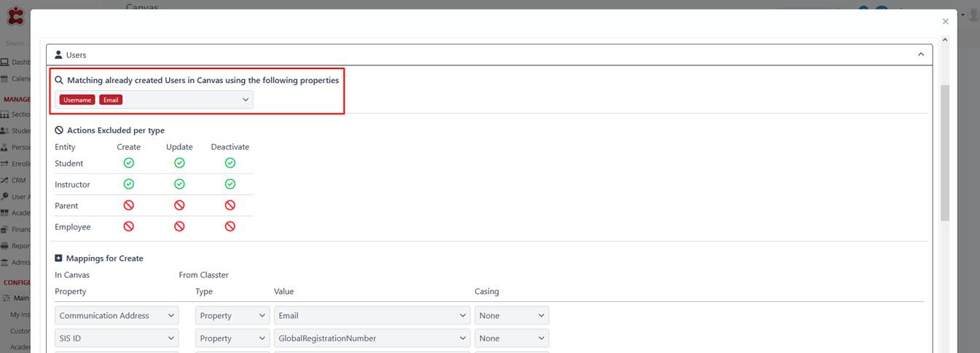Click the Employee entity row label

click(x=73, y=227)
